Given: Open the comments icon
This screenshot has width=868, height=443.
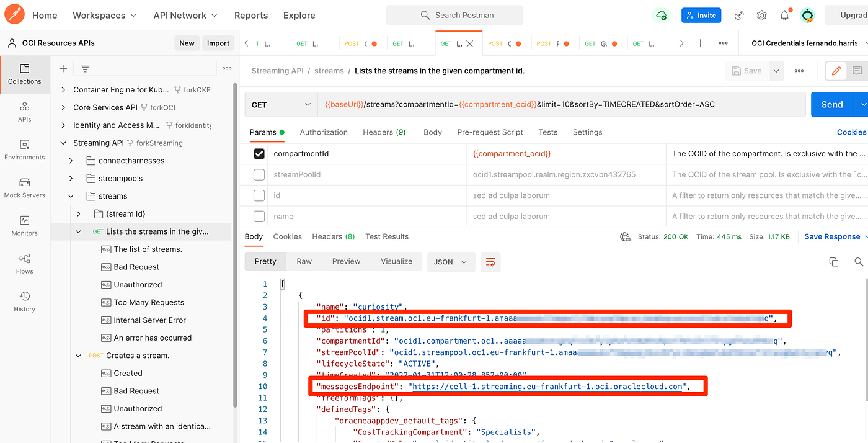Looking at the screenshot, I should pyautogui.click(x=857, y=71).
